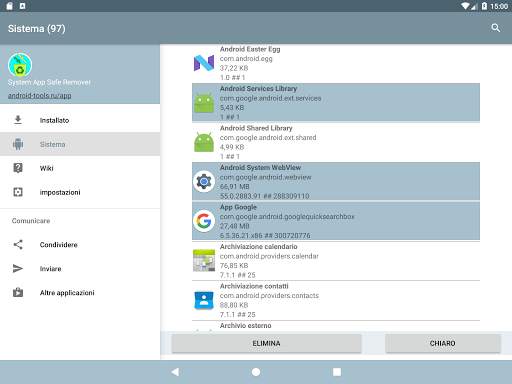Choose the Condividere menu item
This screenshot has height=384, width=512.
point(80,245)
